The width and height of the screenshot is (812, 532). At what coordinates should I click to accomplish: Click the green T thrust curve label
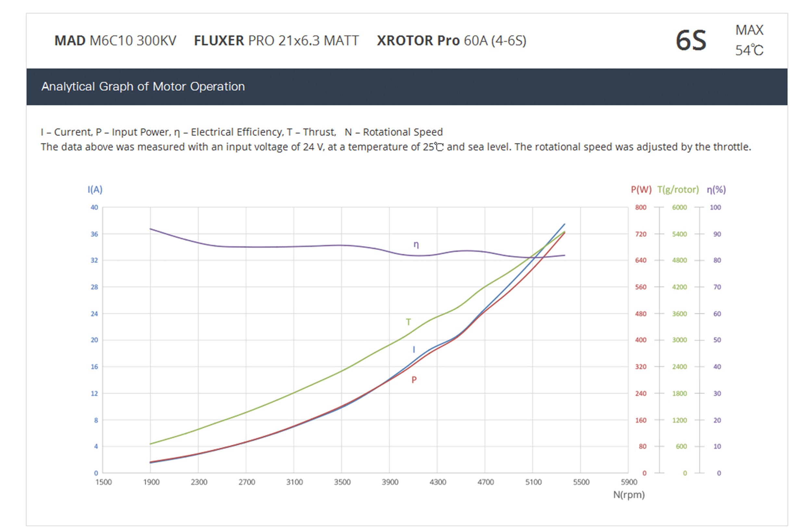pyautogui.click(x=408, y=322)
